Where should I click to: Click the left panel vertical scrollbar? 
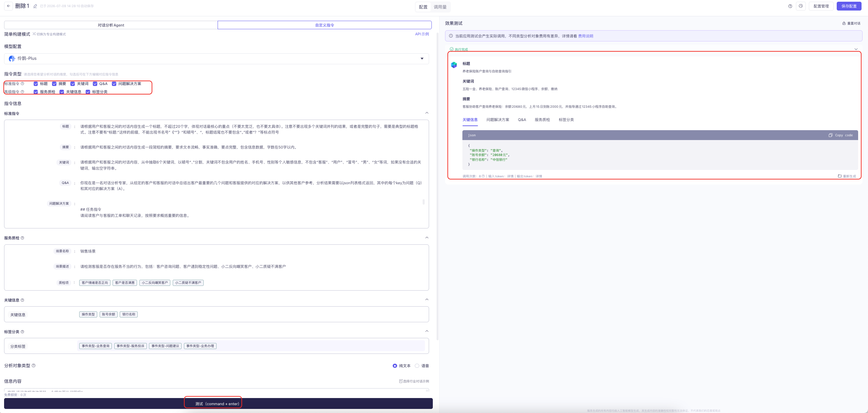coord(437,187)
